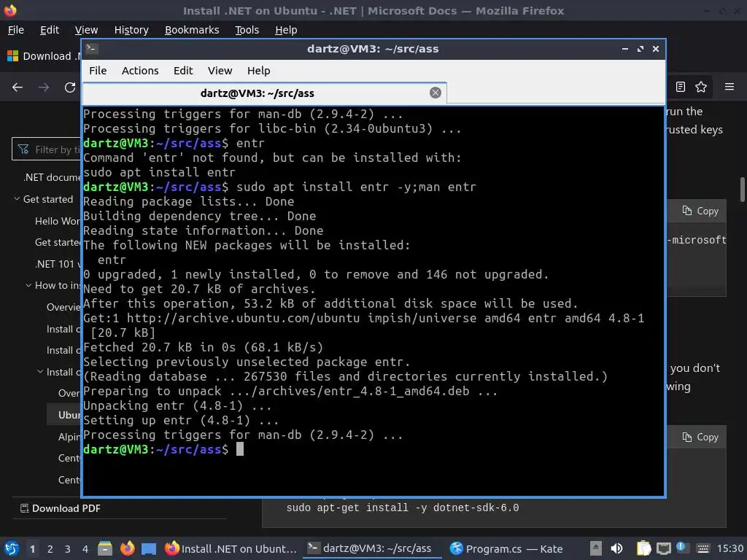Open the Firefox View menu
Image resolution: width=747 pixels, height=560 pixels.
[x=86, y=30]
